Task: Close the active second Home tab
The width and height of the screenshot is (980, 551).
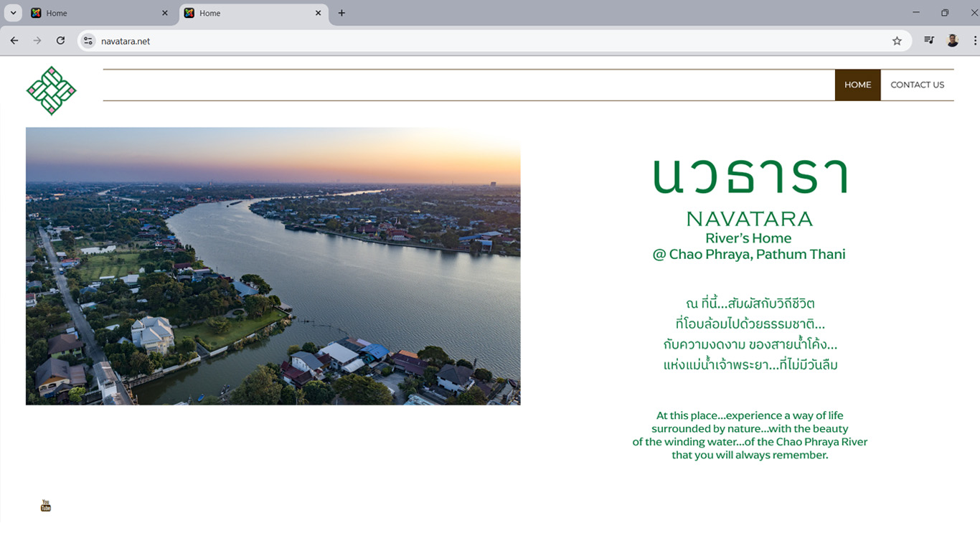Action: (319, 13)
